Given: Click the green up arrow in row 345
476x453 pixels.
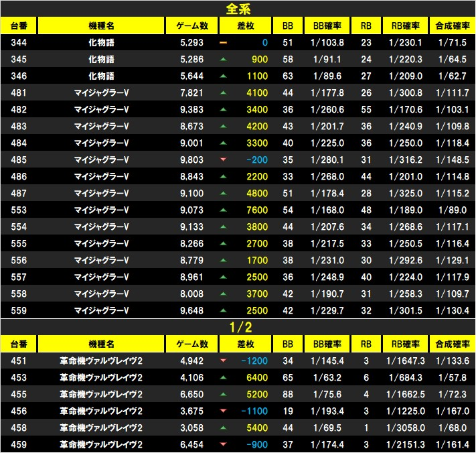Looking at the screenshot, I should coord(223,59).
